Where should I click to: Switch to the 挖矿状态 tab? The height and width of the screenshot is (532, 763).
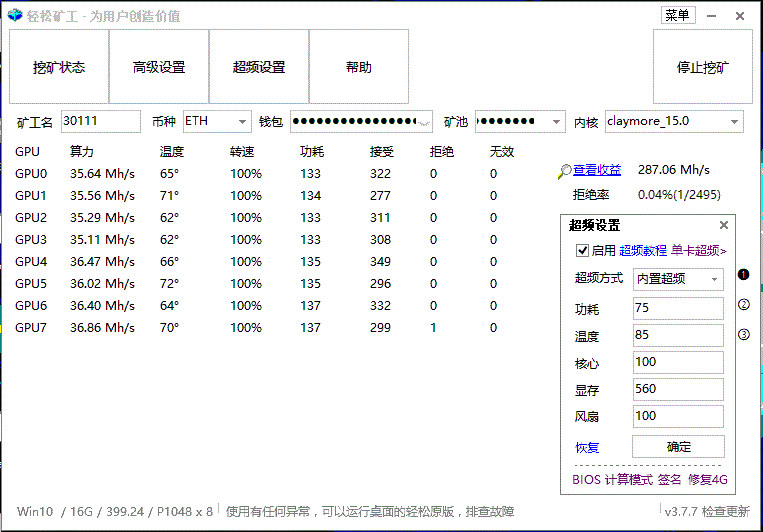pyautogui.click(x=59, y=67)
